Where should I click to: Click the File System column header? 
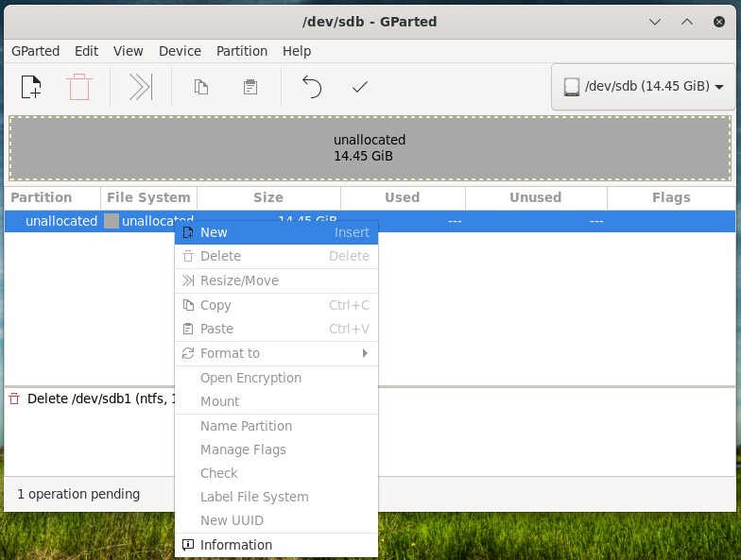(x=149, y=197)
